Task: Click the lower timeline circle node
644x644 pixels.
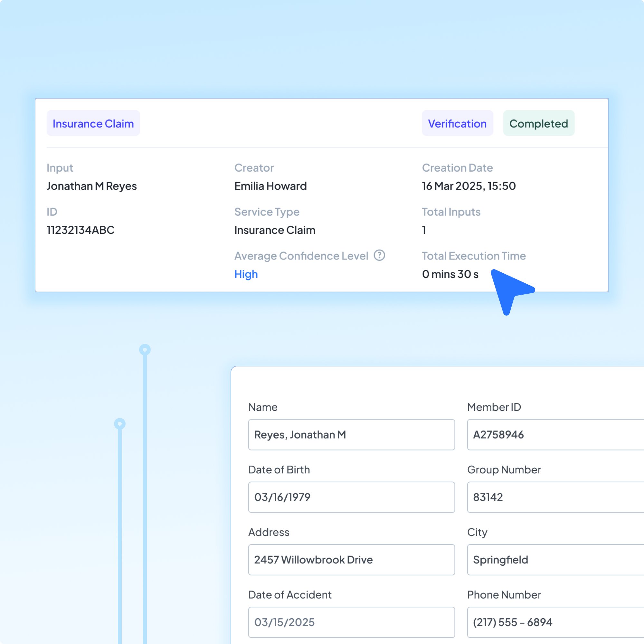Action: (x=120, y=424)
